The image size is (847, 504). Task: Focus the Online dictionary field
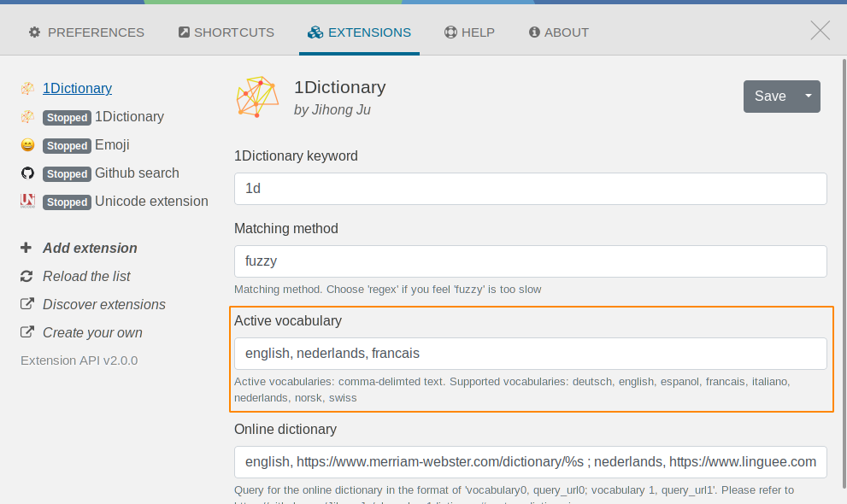pos(531,462)
